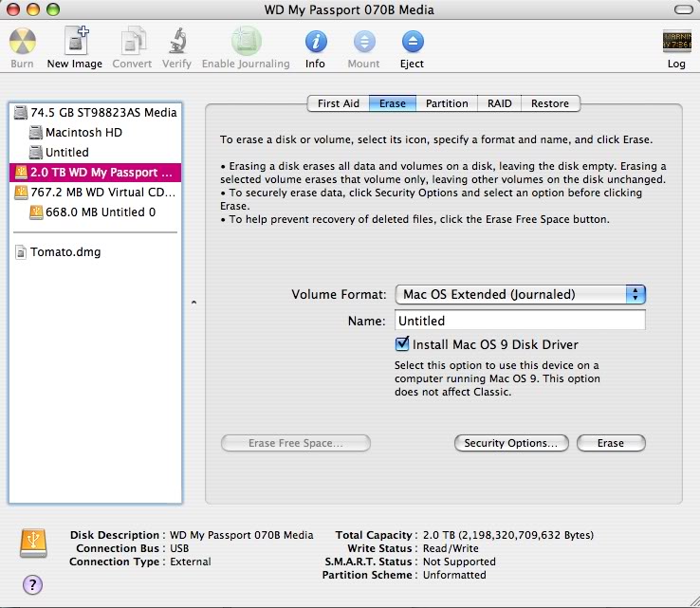Click the sidebar splitter handle
This screenshot has height=608, width=700.
click(x=193, y=303)
